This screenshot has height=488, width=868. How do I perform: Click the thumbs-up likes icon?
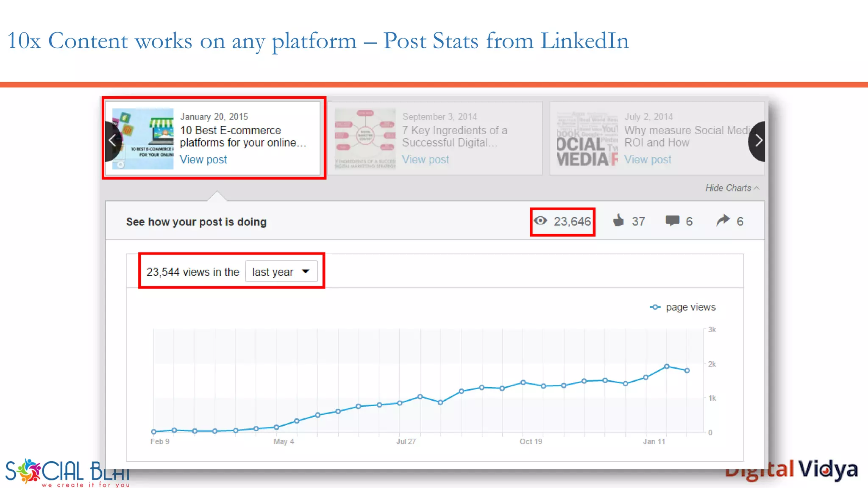[x=618, y=220]
